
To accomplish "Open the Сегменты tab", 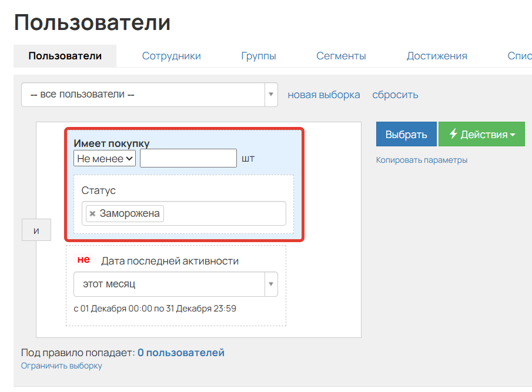I will pos(341,56).
